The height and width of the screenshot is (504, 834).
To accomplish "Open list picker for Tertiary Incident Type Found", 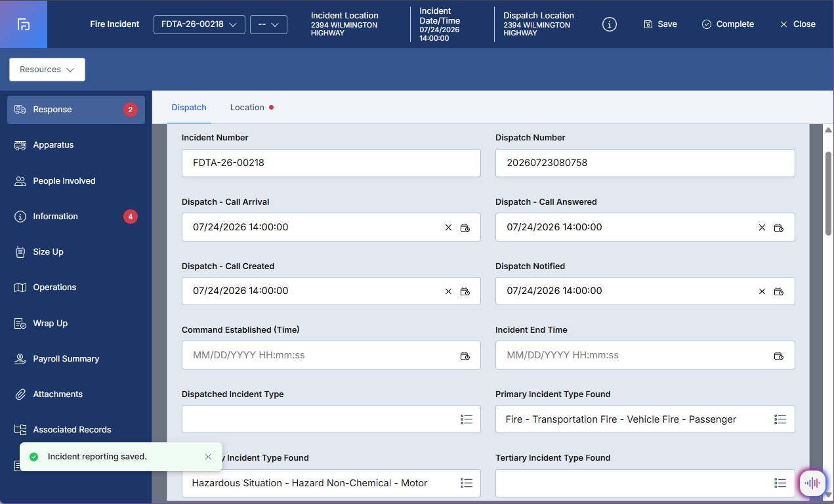I will [x=780, y=483].
